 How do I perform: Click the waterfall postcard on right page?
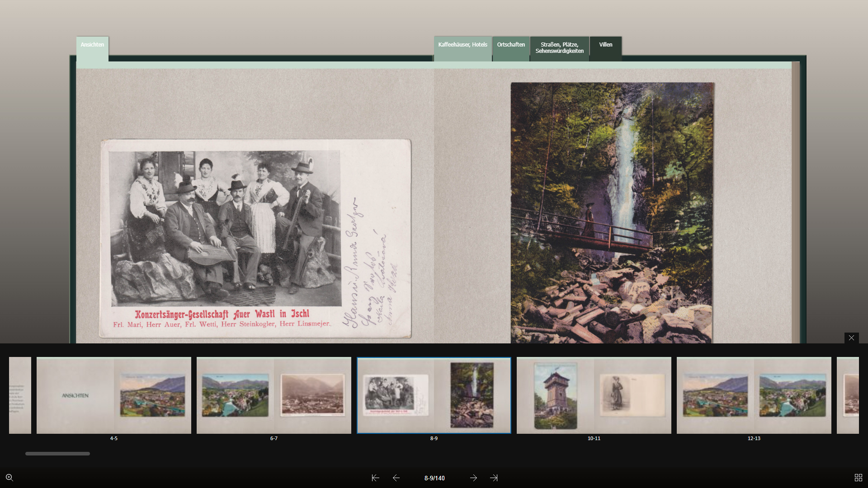(x=612, y=212)
